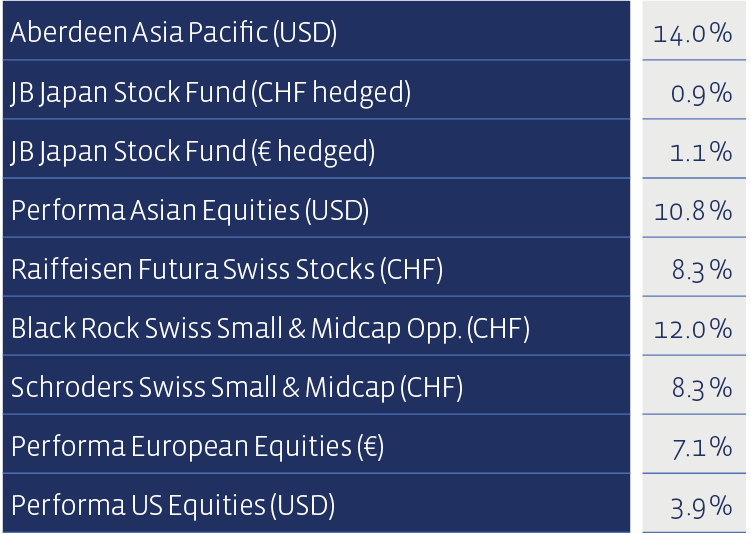Click the 0.9% percentage cell
The image size is (751, 534).
694,90
